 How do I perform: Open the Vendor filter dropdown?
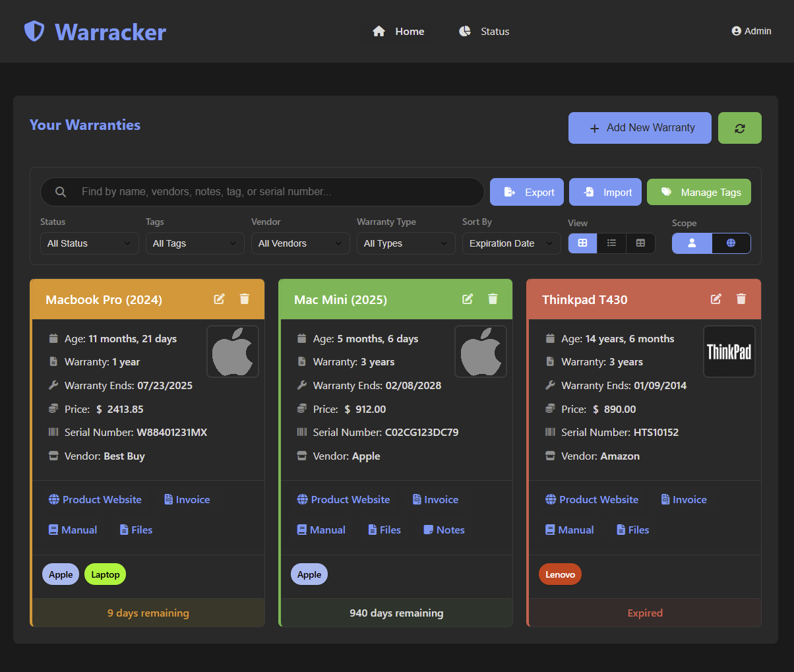(x=300, y=243)
